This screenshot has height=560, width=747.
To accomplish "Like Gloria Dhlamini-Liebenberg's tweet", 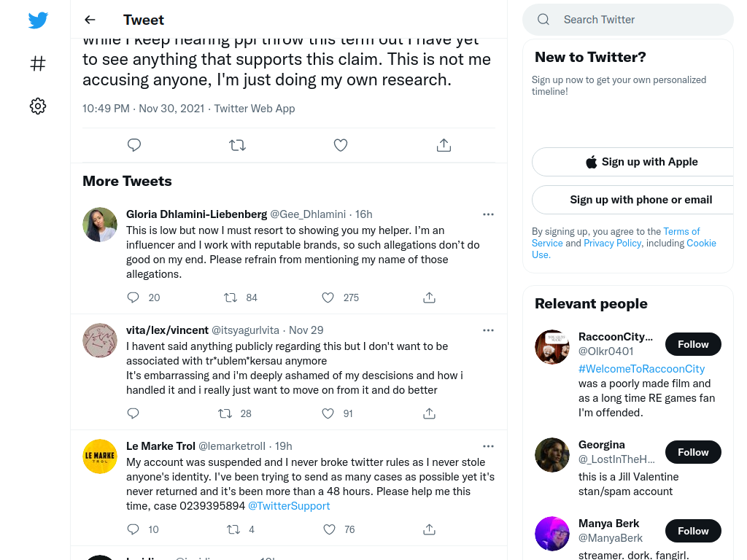I will pos(328,297).
